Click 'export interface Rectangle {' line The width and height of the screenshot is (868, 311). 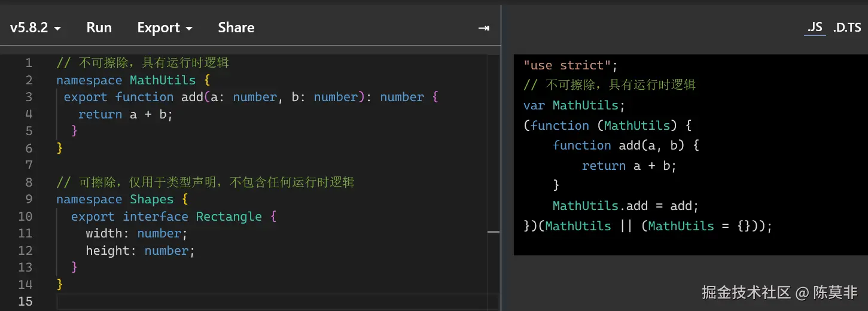coord(174,217)
